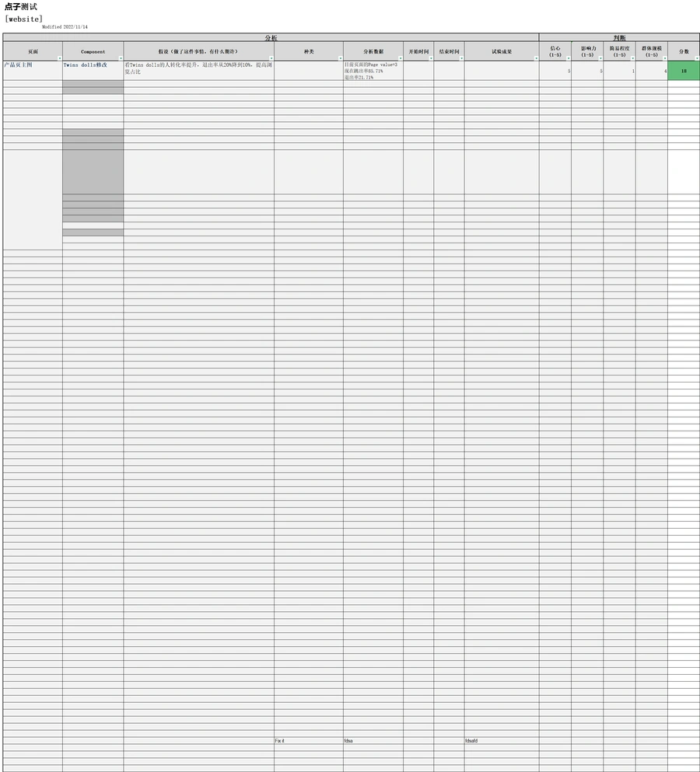Select the analysis data cell with Page value=3
Viewport: 700px width, 772px height.
tap(373, 71)
